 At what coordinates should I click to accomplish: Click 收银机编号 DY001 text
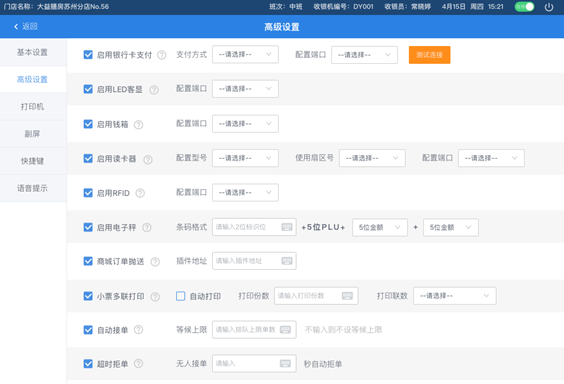344,6
